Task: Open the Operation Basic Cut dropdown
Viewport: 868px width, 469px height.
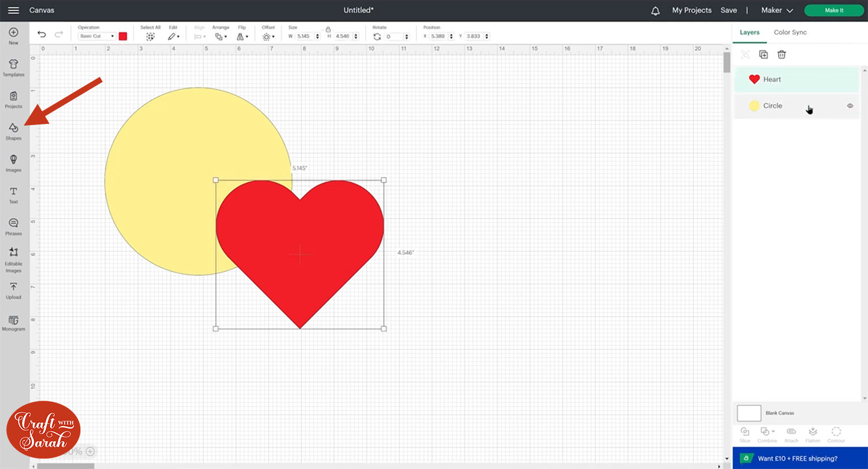Action: coord(97,36)
